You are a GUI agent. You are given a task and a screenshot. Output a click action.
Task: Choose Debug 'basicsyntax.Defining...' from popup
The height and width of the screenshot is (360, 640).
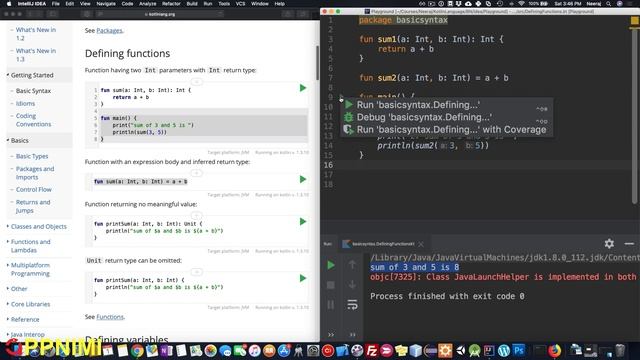click(447, 117)
